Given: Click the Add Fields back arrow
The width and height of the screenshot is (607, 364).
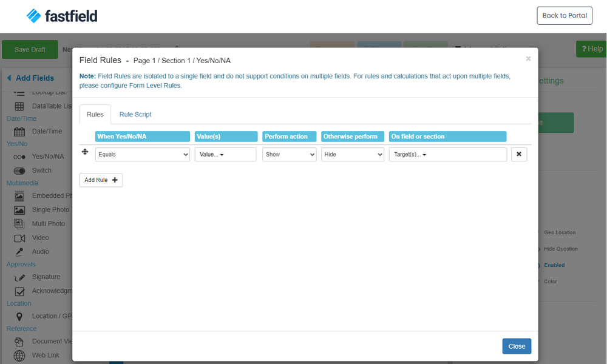Looking at the screenshot, I should 9,78.
